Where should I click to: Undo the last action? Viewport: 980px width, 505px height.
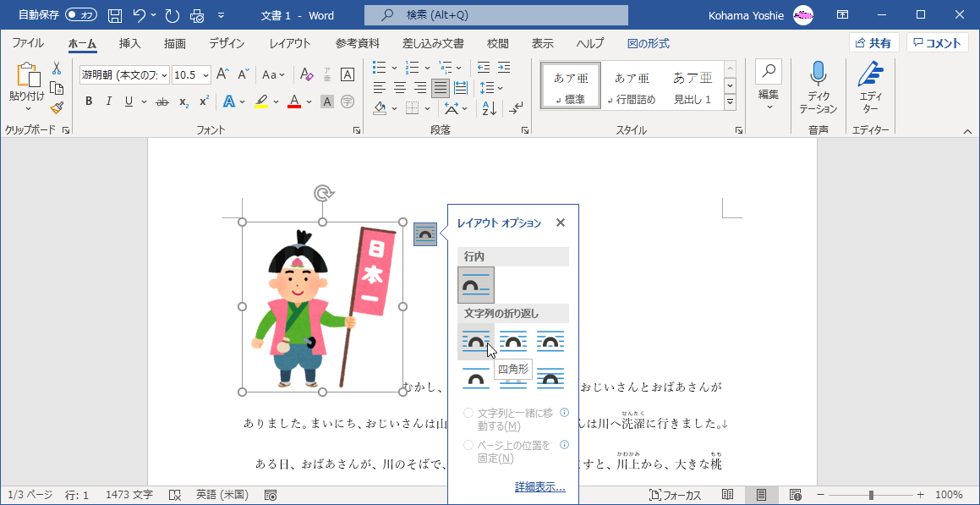[140, 15]
